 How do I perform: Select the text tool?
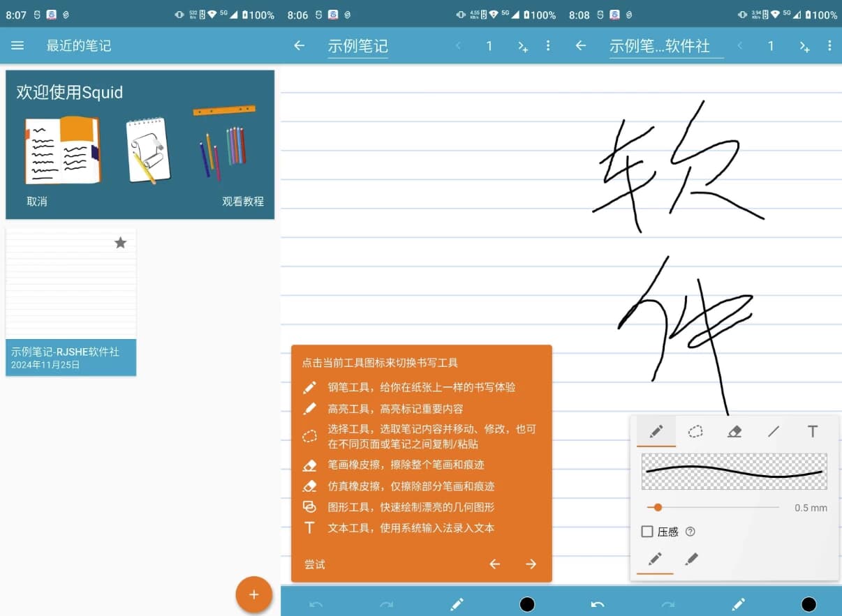[x=812, y=432]
